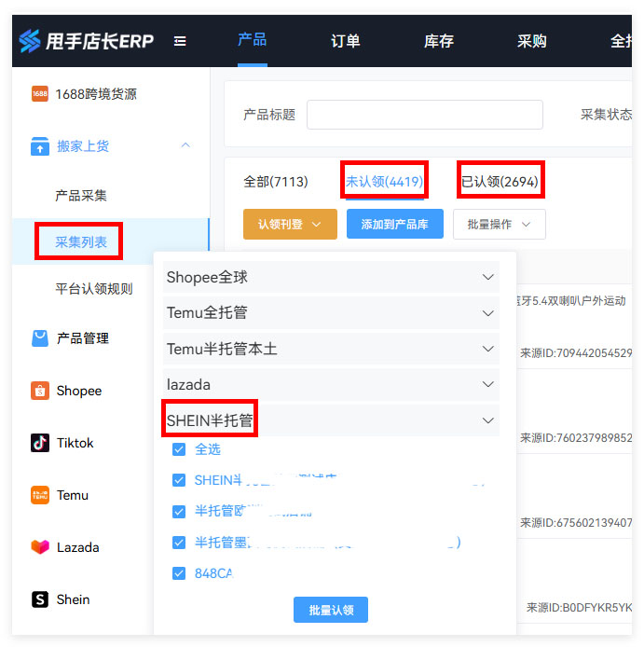Image resolution: width=644 pixels, height=647 pixels.
Task: Uncheck the SHEIN半 store checkbox
Action: pos(179,480)
